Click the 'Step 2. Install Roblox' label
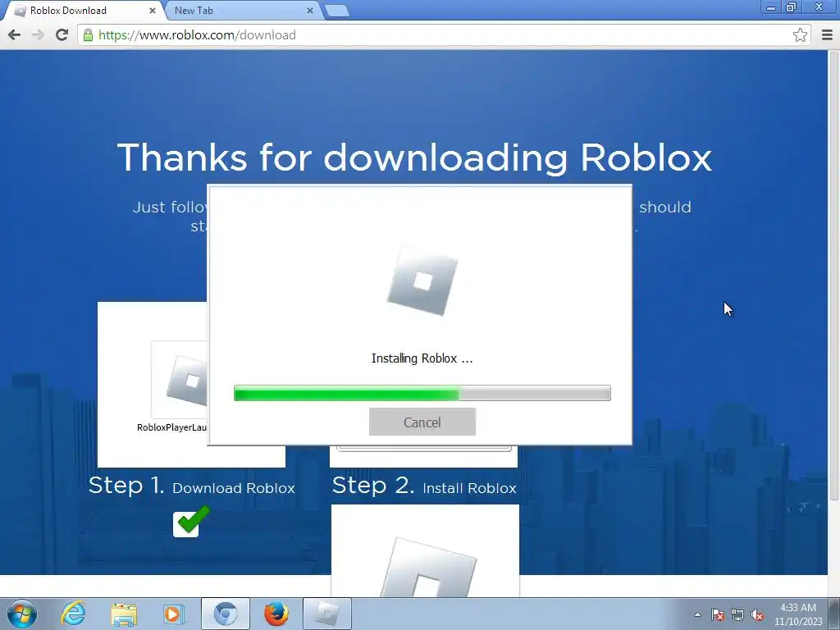 pos(424,486)
